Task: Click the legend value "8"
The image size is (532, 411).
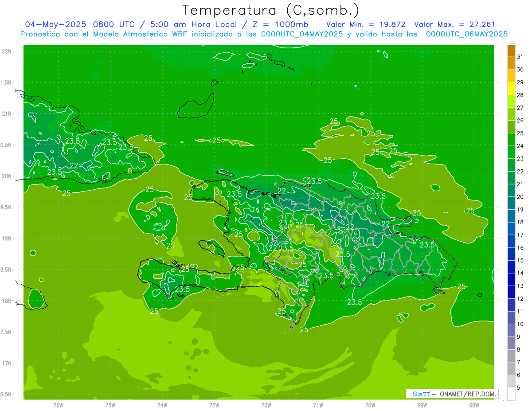Action: pos(519,350)
